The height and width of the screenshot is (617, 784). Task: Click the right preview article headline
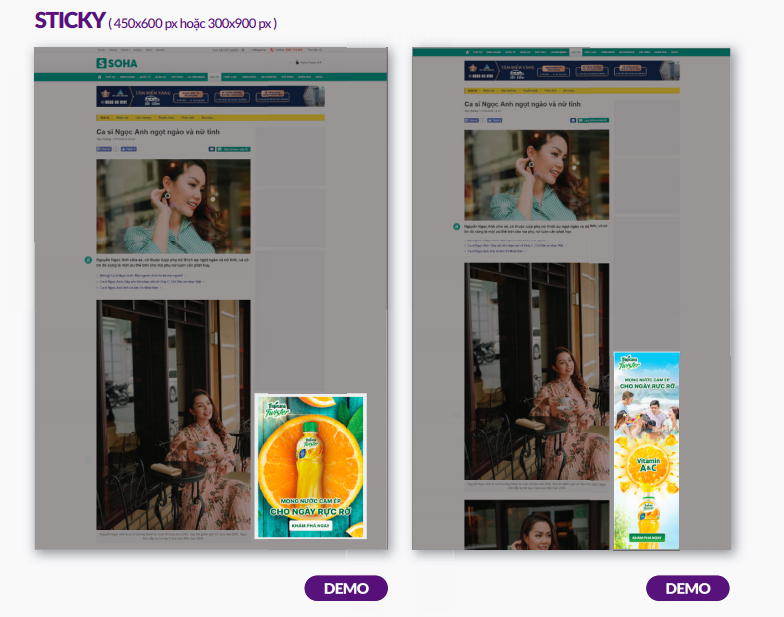[522, 104]
